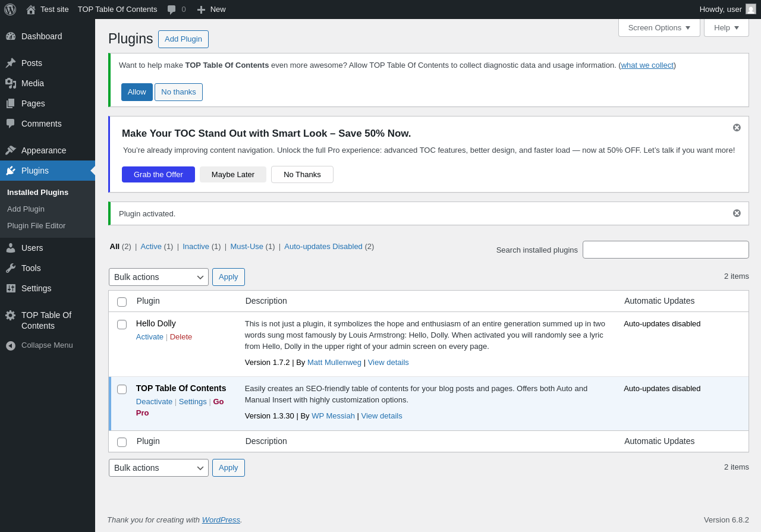Open Appearance menu item
761x532 pixels.
point(48,150)
